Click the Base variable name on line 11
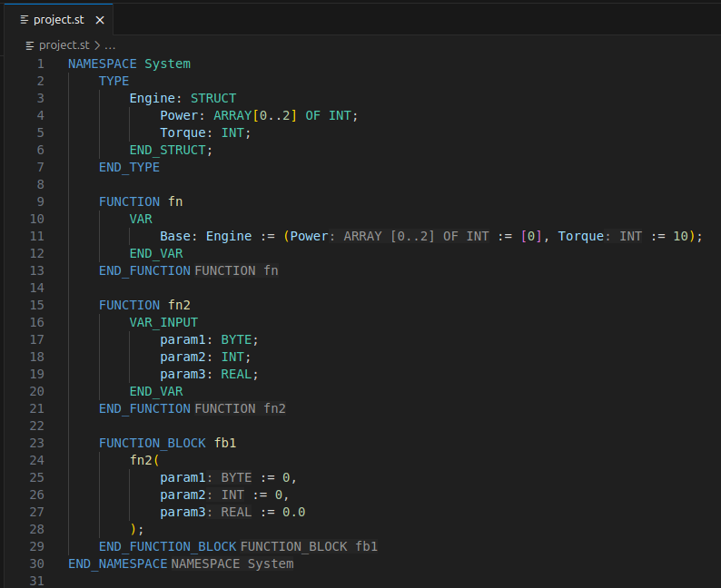The width and height of the screenshot is (721, 588). [179, 236]
